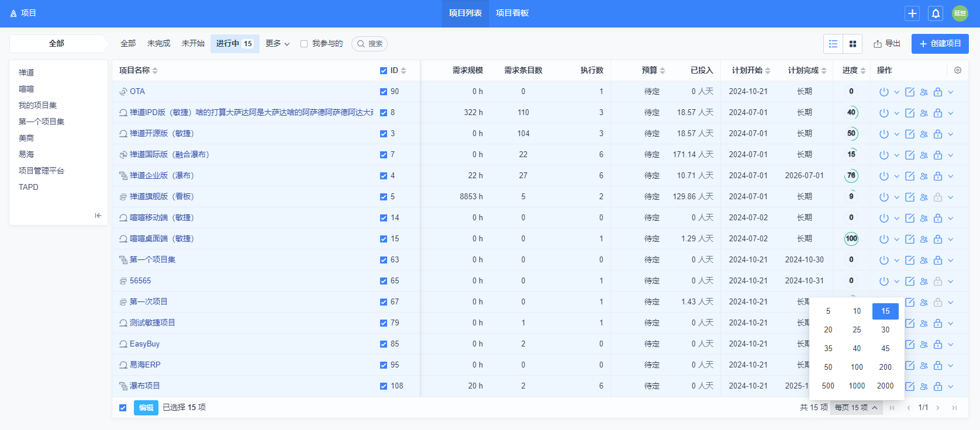Uncheck the checkbox for OTA project

384,92
